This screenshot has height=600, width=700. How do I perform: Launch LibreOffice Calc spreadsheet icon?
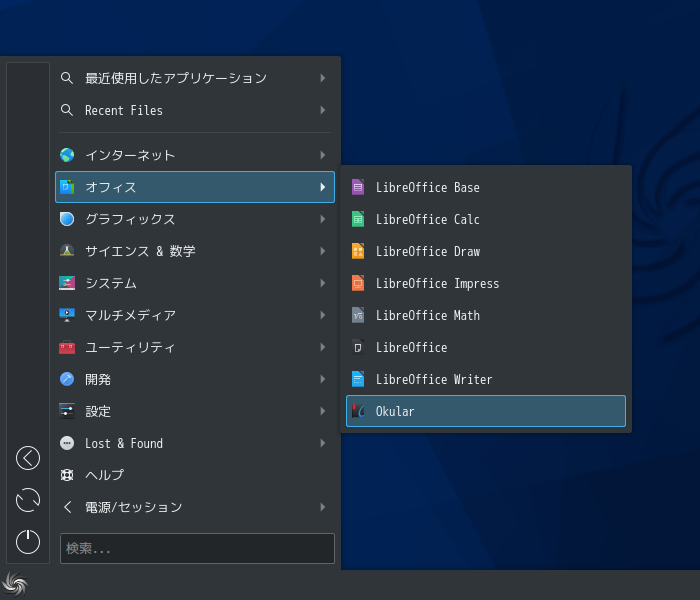358,219
